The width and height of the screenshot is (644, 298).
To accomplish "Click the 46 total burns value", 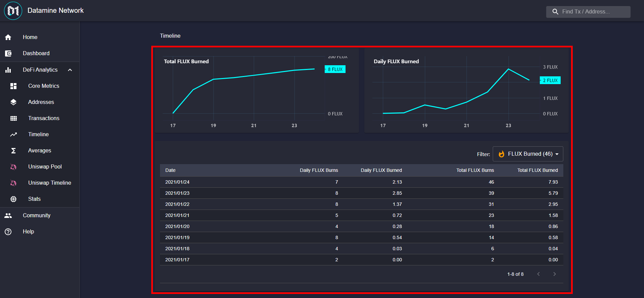I will [x=491, y=182].
